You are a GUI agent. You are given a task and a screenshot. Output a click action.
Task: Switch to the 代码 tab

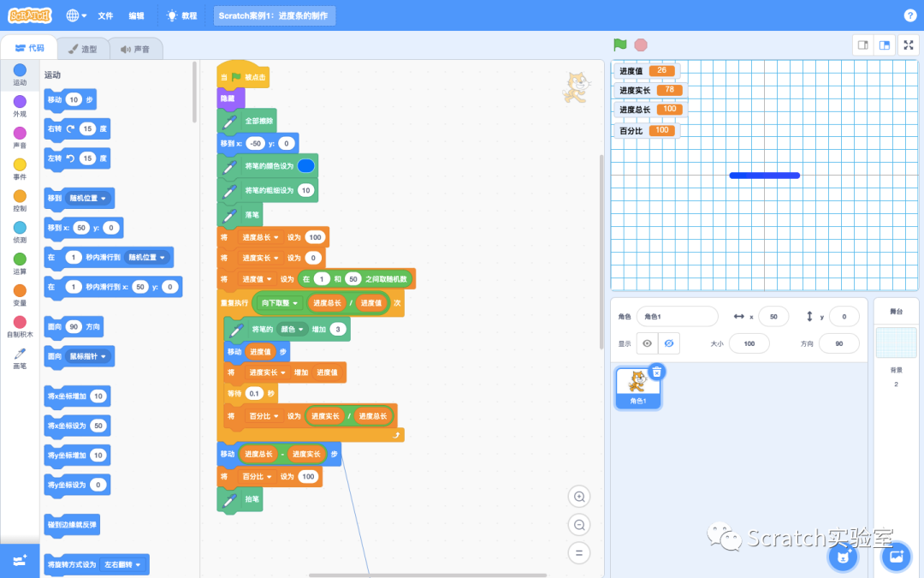pyautogui.click(x=29, y=48)
